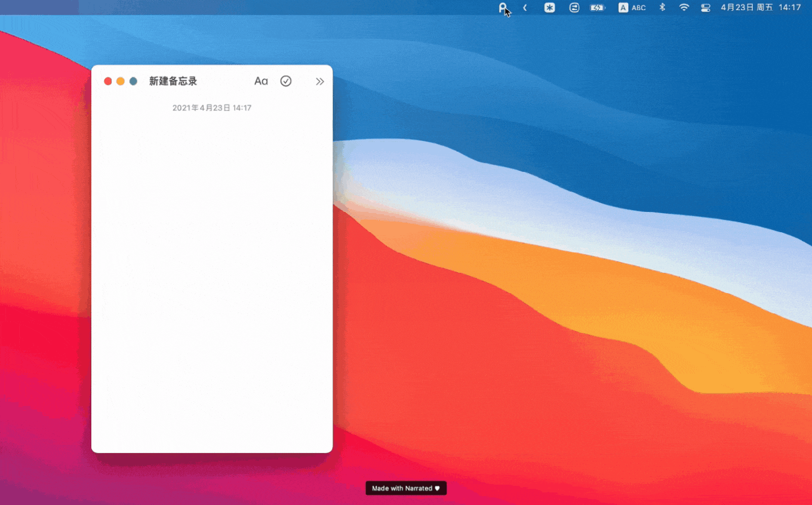This screenshot has height=505, width=812.
Task: Open the Wi-Fi menu from the menu bar
Action: (x=684, y=8)
